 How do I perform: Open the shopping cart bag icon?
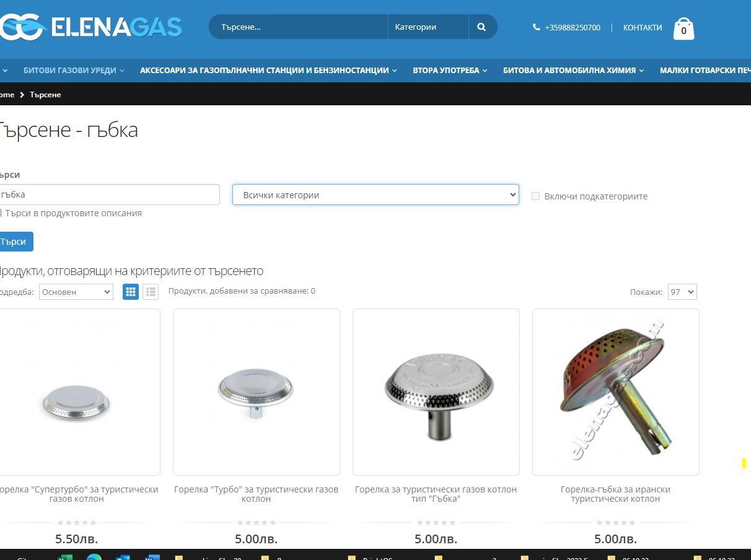683,28
